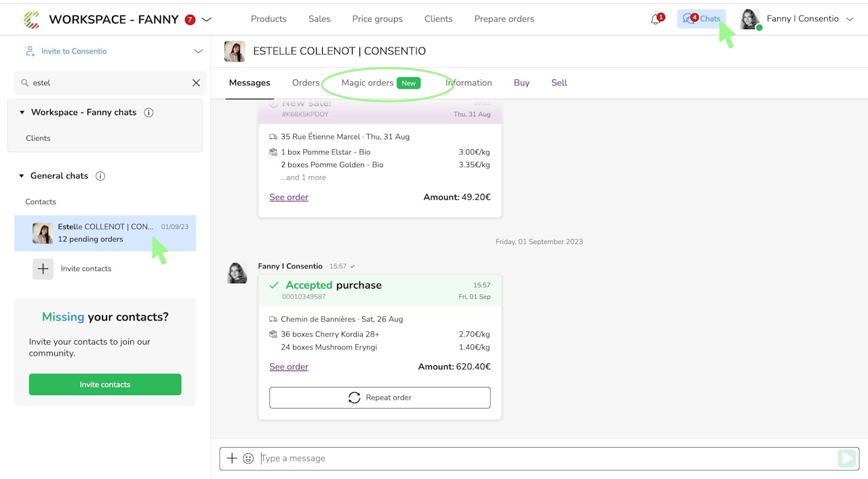Clear the search with the X icon
The height and width of the screenshot is (479, 868).
click(196, 83)
